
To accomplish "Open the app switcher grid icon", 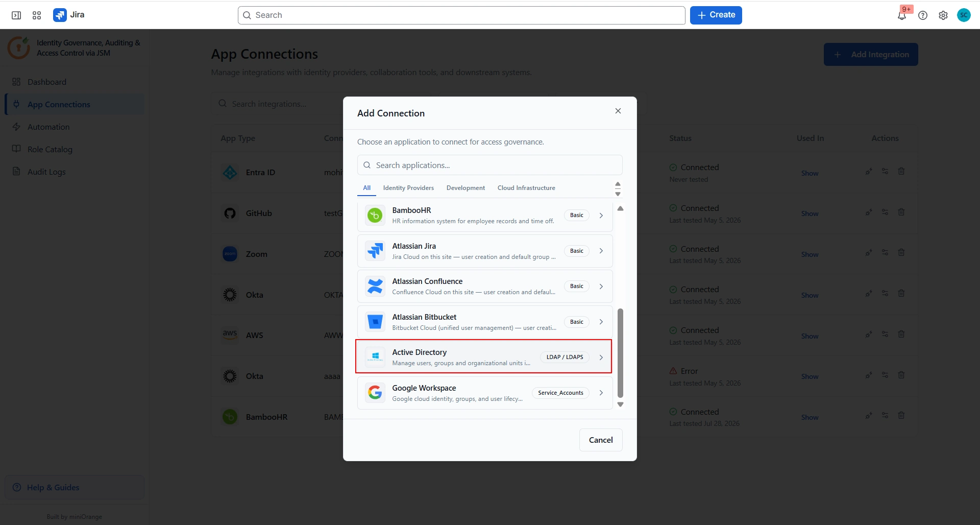I will tap(37, 15).
